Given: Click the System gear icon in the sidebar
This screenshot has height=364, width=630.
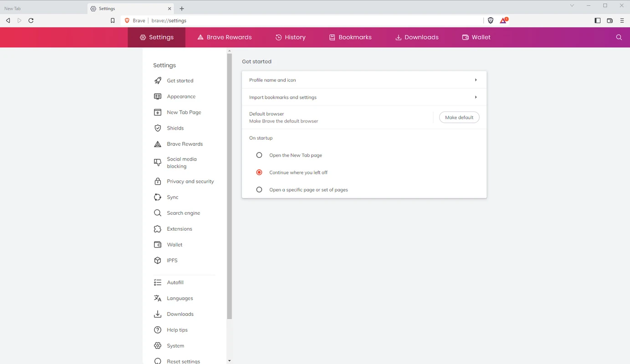Looking at the screenshot, I should (x=158, y=346).
